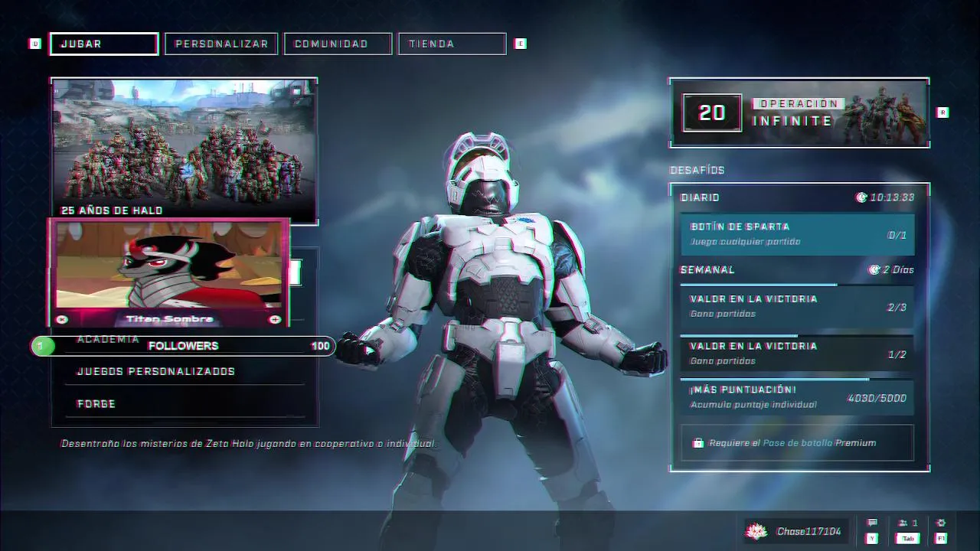
Task: Open the friends fireteam icon
Action: coord(903,523)
